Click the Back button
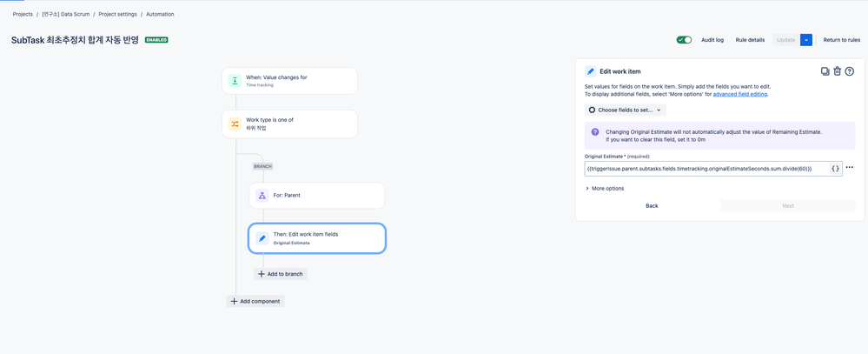Image resolution: width=868 pixels, height=354 pixels. tap(653, 206)
